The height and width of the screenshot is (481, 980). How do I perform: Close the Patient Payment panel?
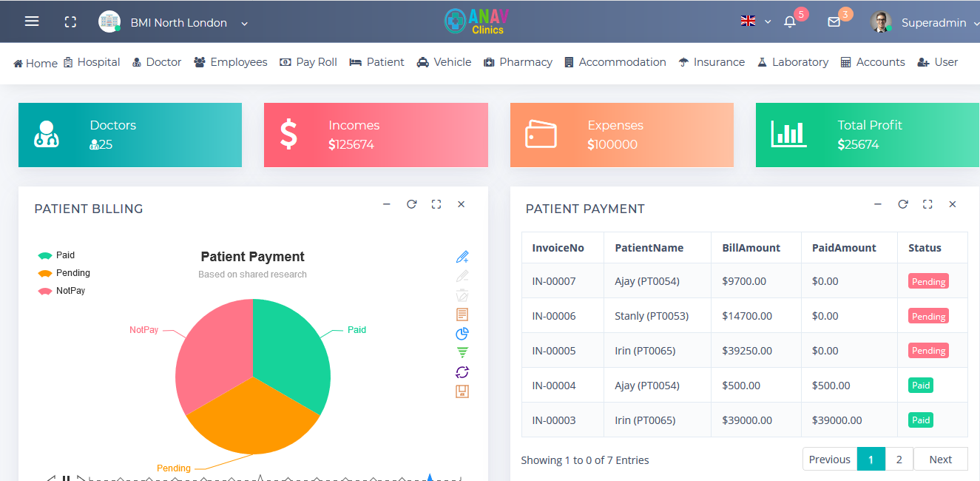(953, 204)
